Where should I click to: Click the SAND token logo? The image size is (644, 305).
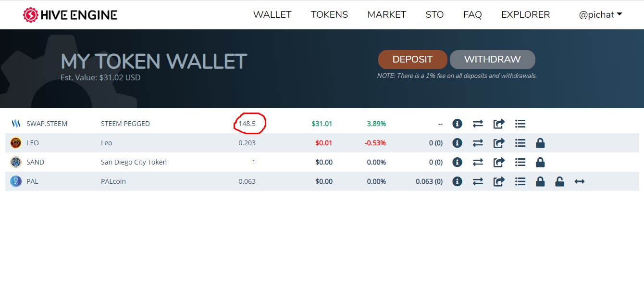click(x=16, y=162)
